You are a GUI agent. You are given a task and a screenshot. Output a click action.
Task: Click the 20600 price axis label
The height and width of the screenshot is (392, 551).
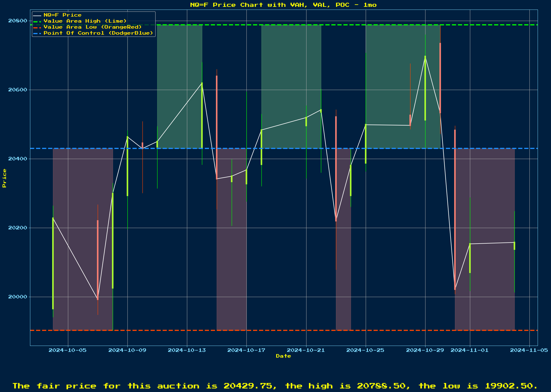[18, 90]
